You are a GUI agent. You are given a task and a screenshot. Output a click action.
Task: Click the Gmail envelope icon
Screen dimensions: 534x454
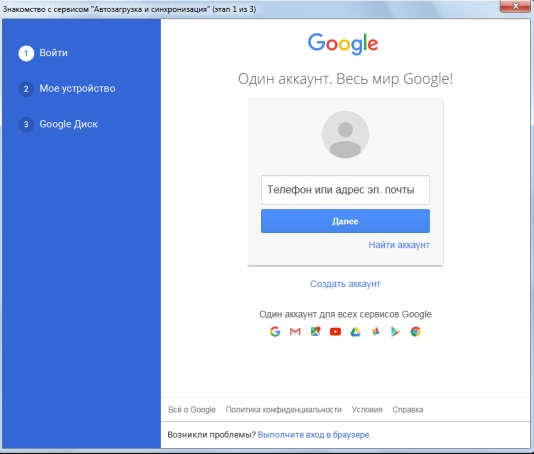click(x=295, y=331)
